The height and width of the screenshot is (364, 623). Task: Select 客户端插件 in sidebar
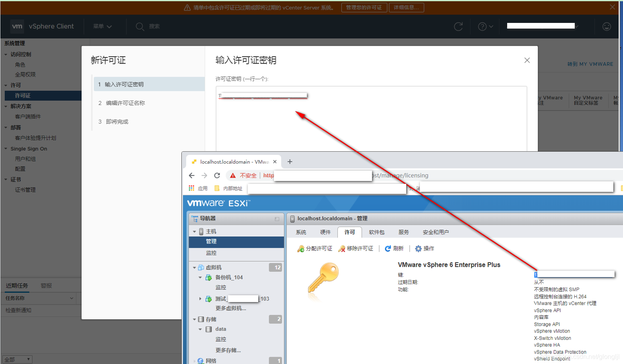coord(28,117)
